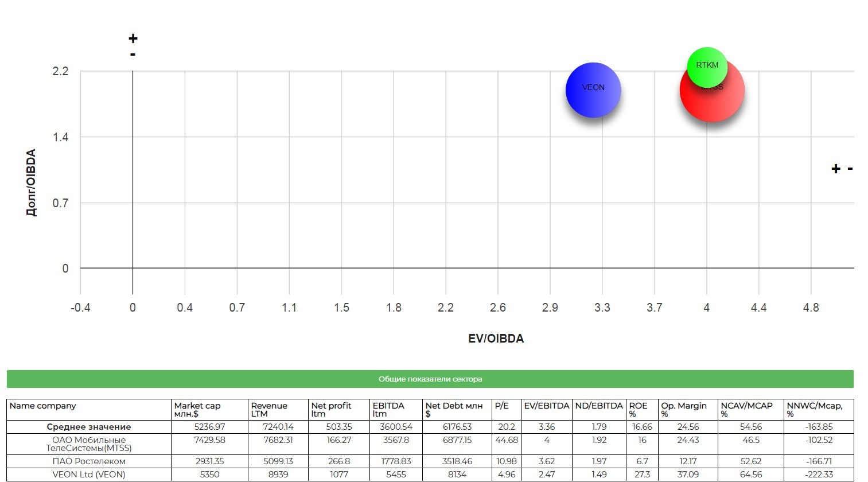This screenshot has height=482, width=868.
Task: Click the 'ROE %' column header
Action: click(642, 410)
